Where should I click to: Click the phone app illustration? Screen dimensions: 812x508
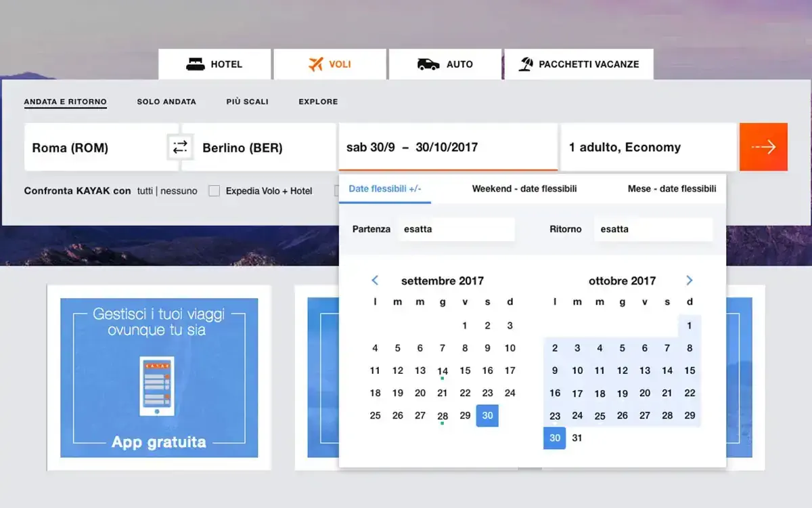[x=157, y=386]
